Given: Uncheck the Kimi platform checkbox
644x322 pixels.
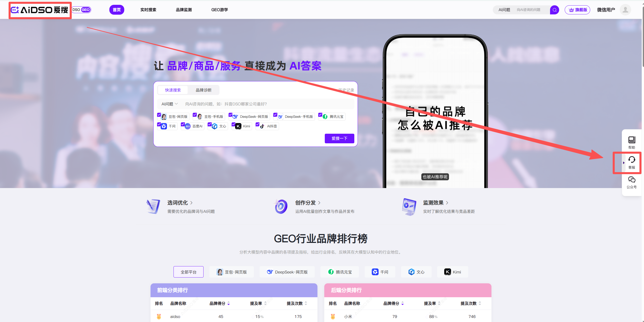Looking at the screenshot, I should point(234,124).
